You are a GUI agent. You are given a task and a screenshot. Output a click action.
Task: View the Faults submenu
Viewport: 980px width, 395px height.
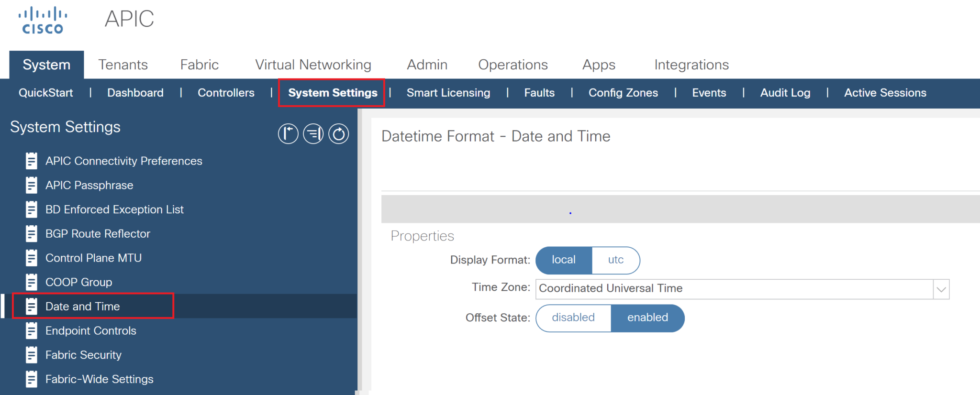click(539, 93)
